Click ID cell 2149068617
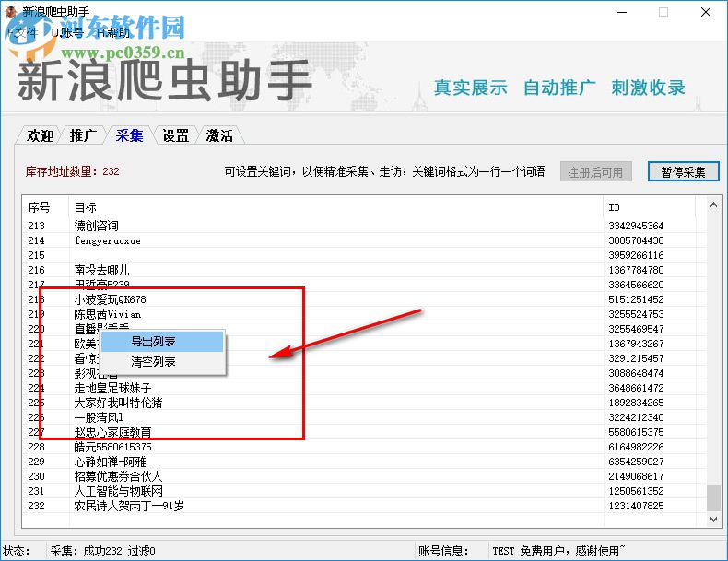 point(636,476)
